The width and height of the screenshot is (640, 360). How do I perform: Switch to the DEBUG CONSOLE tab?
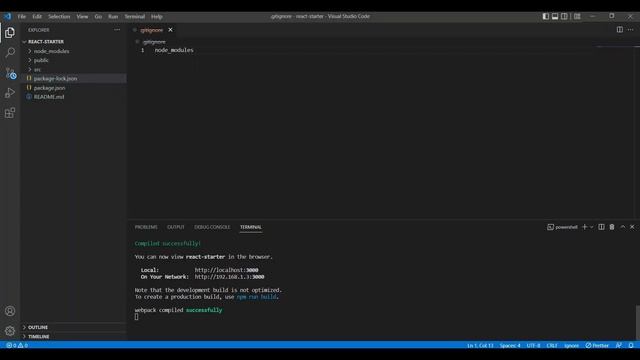click(212, 227)
